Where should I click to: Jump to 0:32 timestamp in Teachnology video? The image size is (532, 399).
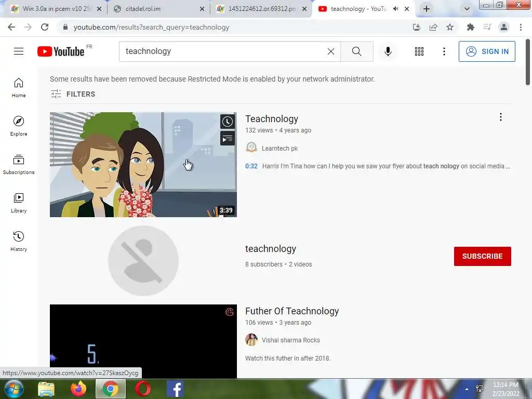coord(251,166)
